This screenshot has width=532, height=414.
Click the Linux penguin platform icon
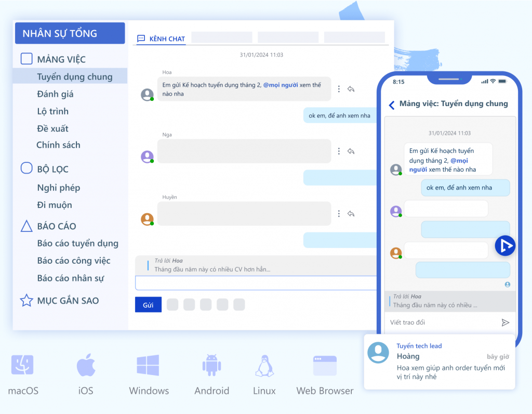[x=264, y=366]
